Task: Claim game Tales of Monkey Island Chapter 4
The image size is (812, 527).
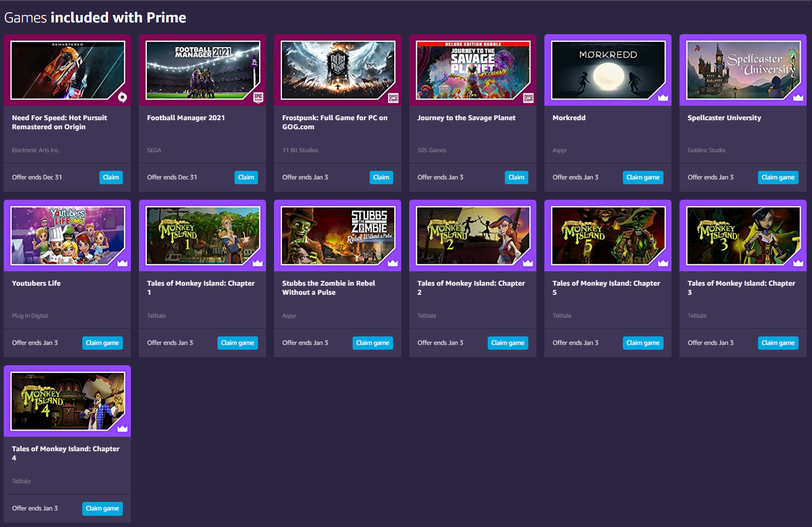Action: point(103,508)
